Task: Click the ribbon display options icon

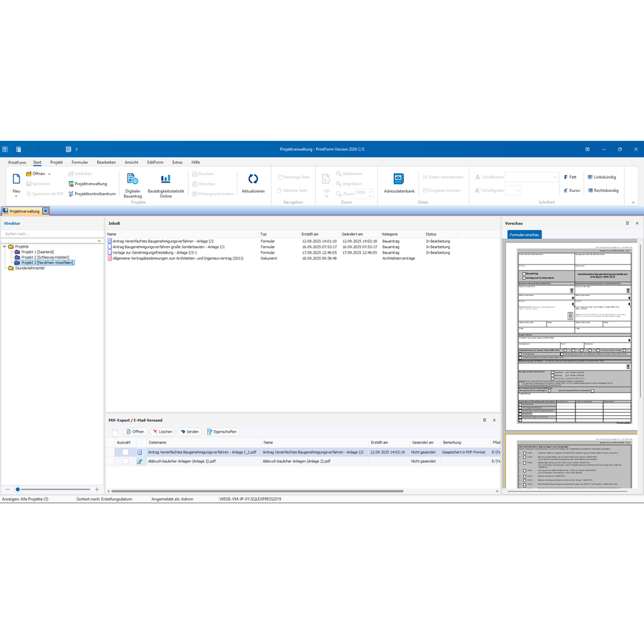Action: pyautogui.click(x=588, y=149)
